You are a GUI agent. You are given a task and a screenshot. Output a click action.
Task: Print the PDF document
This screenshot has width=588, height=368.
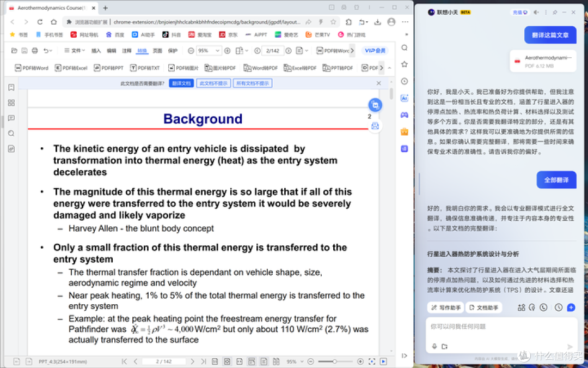click(x=35, y=50)
